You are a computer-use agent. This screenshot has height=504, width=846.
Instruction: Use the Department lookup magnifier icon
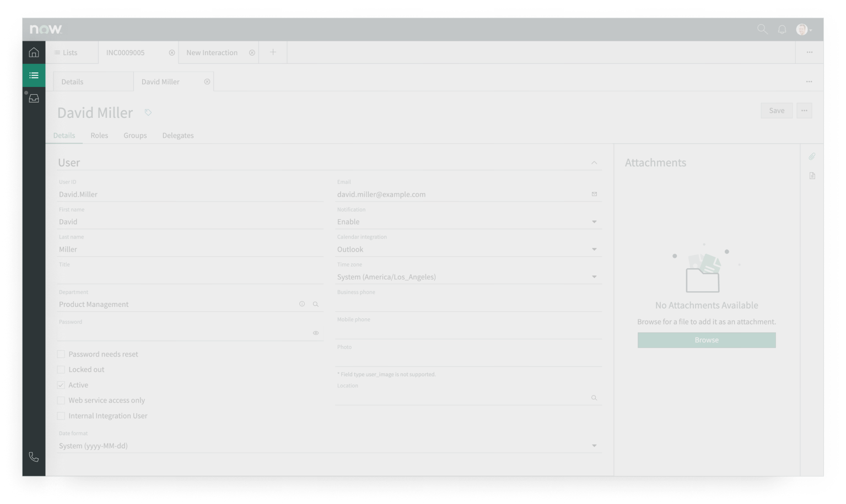(x=316, y=304)
